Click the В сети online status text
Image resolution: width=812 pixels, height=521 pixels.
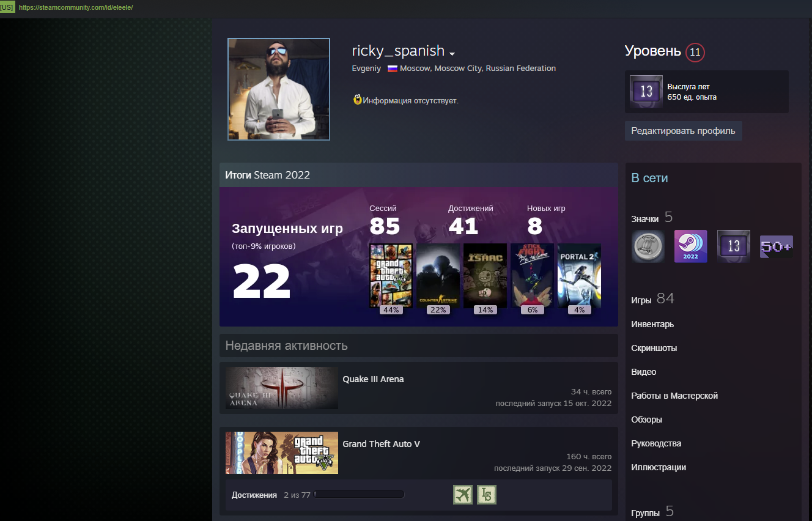point(649,178)
